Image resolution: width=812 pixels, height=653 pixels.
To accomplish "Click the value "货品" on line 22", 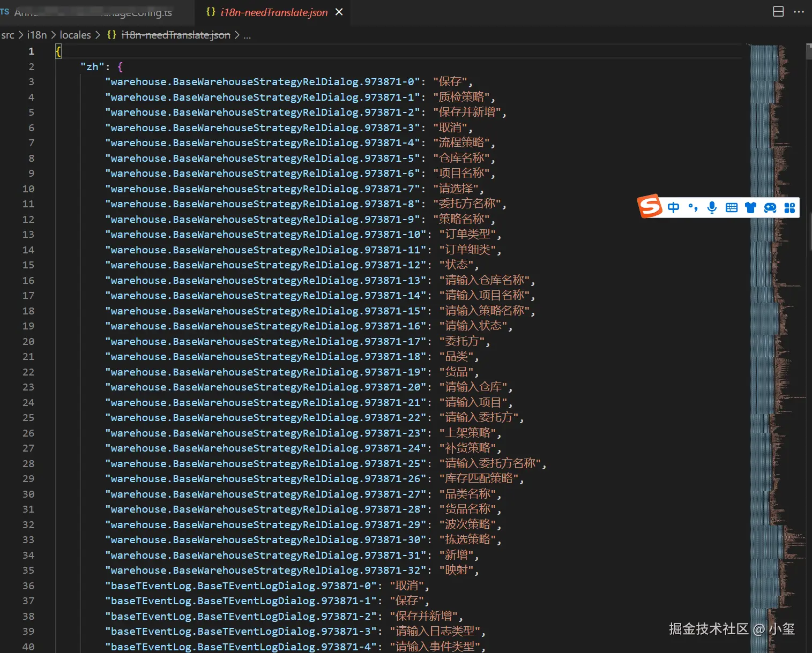I will pos(457,372).
